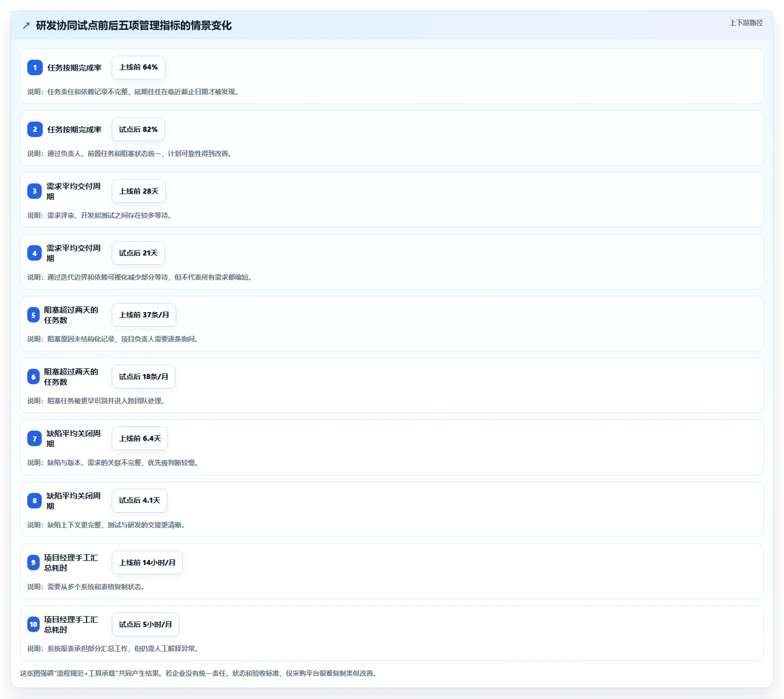
Task: Click 项目经理手工汇总耗时 label in card 10
Action: click(71, 624)
